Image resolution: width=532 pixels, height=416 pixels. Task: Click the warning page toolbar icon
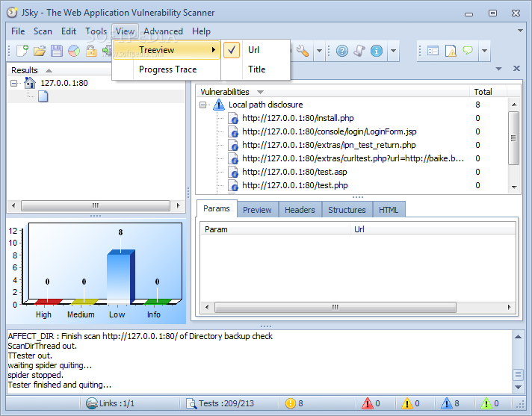coord(451,51)
